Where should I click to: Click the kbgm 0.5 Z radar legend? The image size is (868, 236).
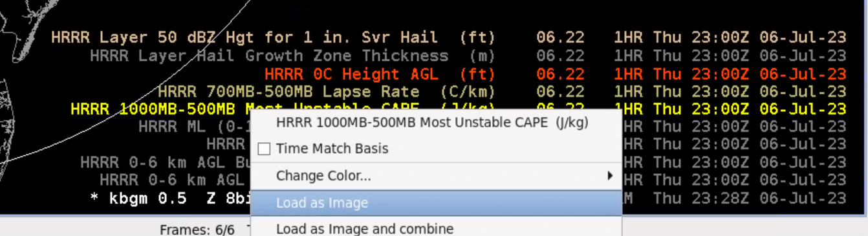[x=170, y=197]
